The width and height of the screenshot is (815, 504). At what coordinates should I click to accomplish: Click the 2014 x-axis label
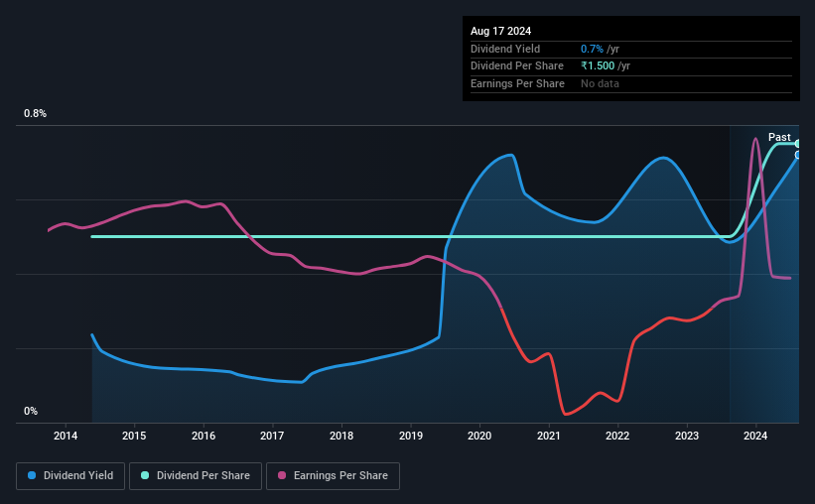pyautogui.click(x=66, y=436)
